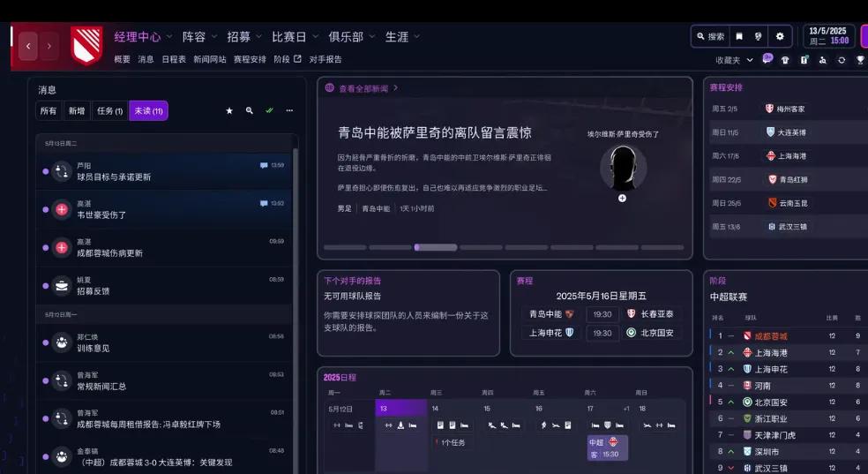Open Šarić's silhouette portrait in news
The width and height of the screenshot is (868, 474).
pyautogui.click(x=624, y=168)
